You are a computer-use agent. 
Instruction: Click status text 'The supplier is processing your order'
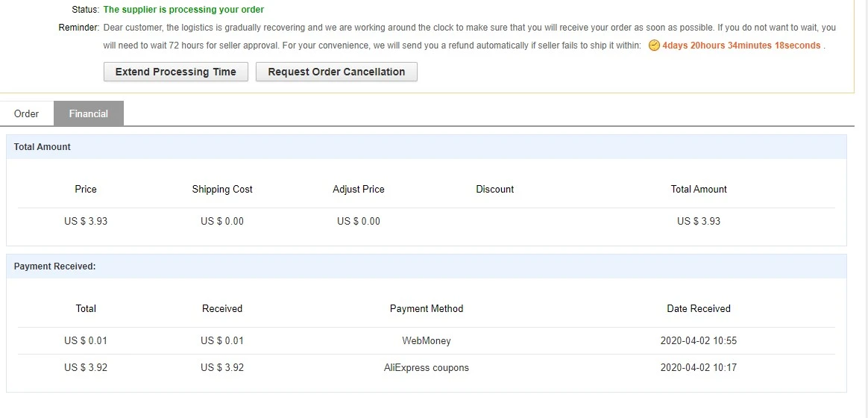(x=183, y=10)
